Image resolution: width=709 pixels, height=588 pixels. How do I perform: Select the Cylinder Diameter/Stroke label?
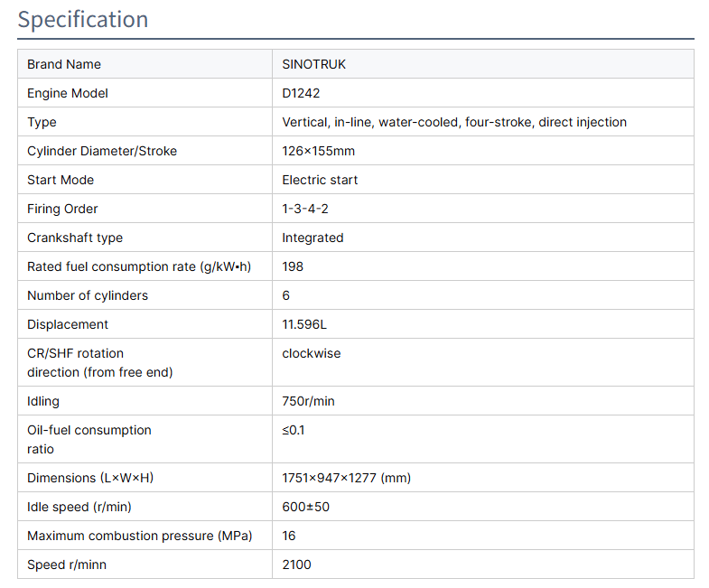pyautogui.click(x=102, y=151)
